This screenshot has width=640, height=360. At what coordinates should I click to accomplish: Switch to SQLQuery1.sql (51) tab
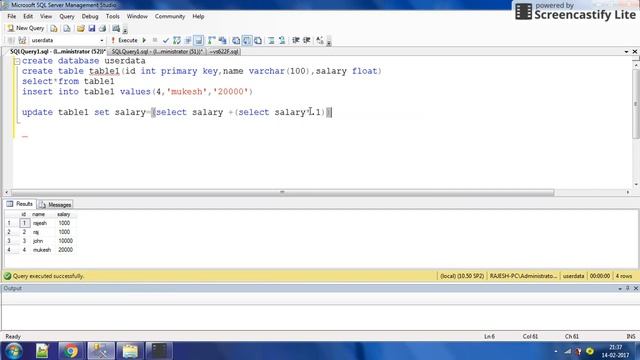157,52
